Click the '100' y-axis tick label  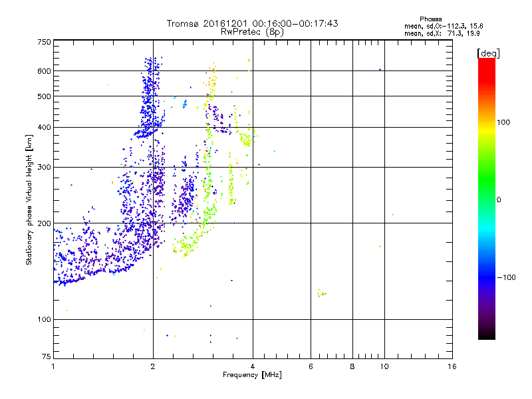coord(44,320)
